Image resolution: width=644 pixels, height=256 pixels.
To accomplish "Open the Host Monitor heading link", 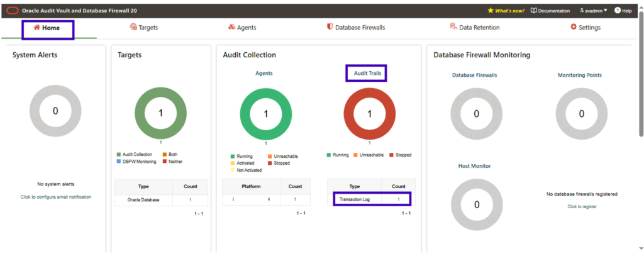I will [474, 166].
